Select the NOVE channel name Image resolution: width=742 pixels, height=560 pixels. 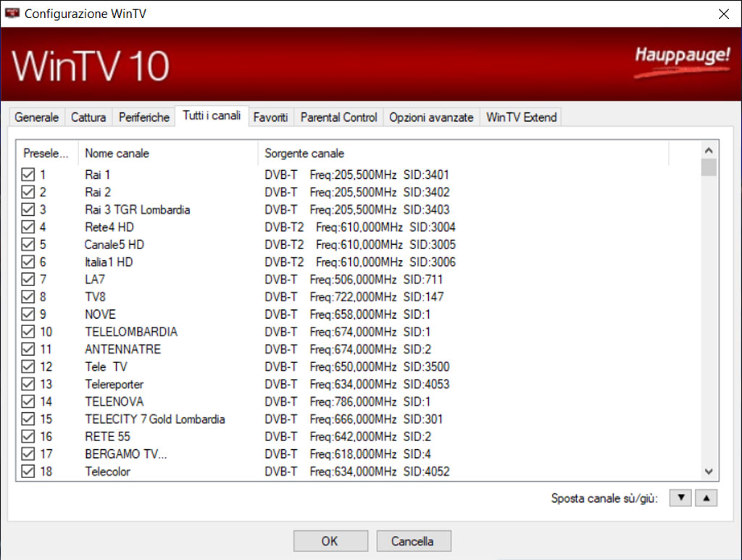point(100,314)
